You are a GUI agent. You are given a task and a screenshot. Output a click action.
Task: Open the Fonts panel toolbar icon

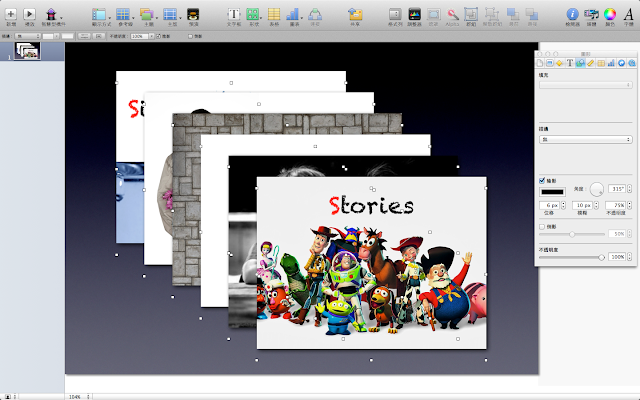click(x=629, y=14)
